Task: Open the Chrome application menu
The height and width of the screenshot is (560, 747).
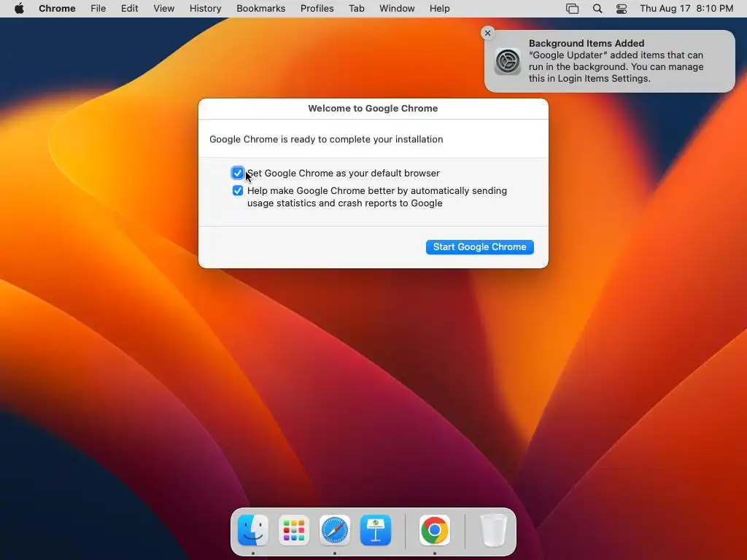Action: 57,9
